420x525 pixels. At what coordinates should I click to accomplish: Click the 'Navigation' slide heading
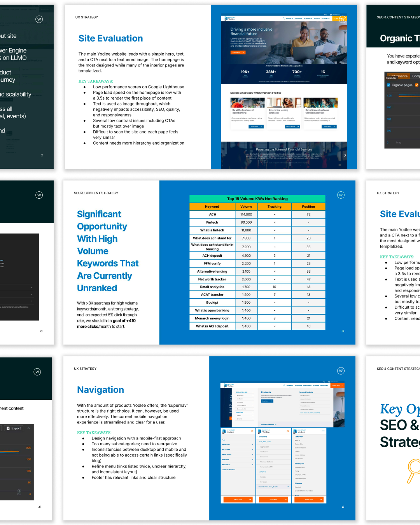(x=100, y=390)
